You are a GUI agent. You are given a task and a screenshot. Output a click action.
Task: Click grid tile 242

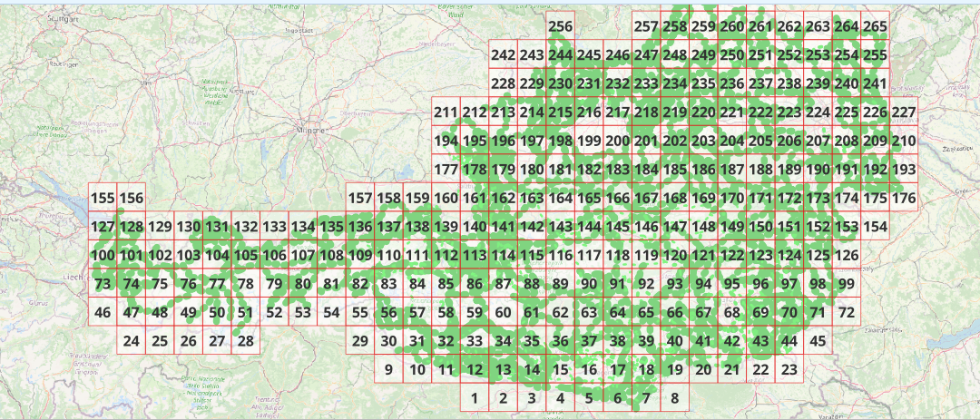tap(503, 55)
